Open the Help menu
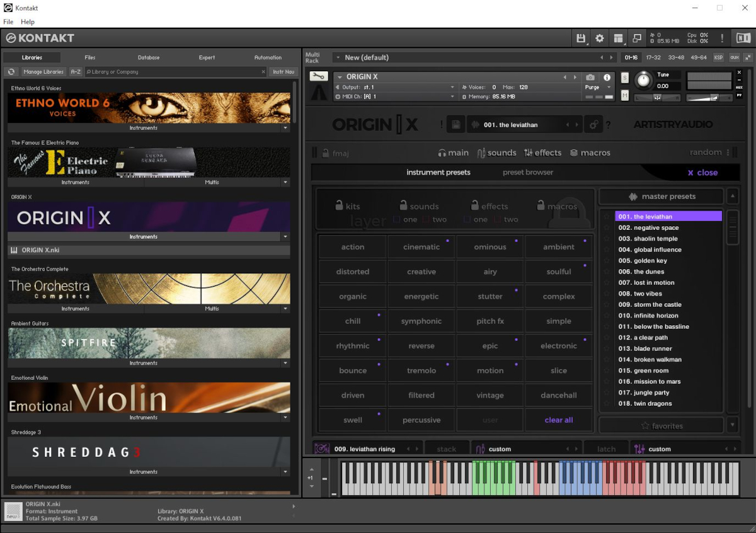This screenshot has height=533, width=756. [x=28, y=21]
